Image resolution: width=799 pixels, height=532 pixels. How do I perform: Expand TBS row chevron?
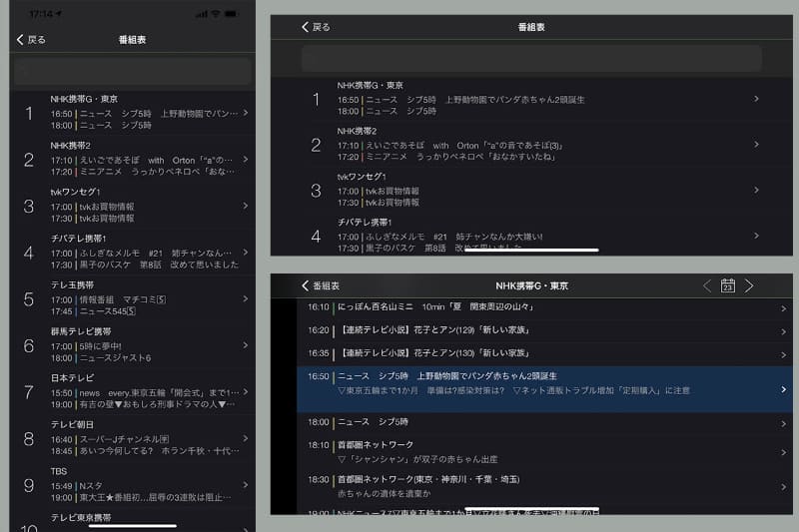point(246,485)
